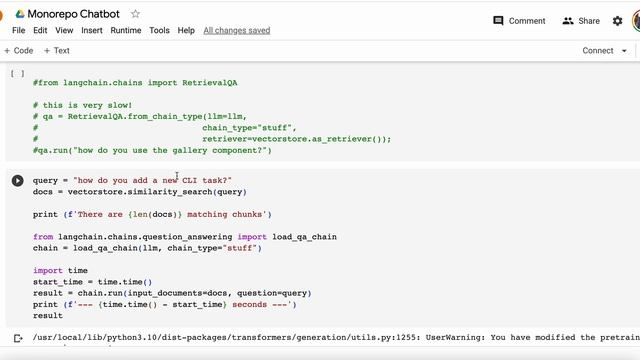Click the user avatar at top right

pos(636,21)
